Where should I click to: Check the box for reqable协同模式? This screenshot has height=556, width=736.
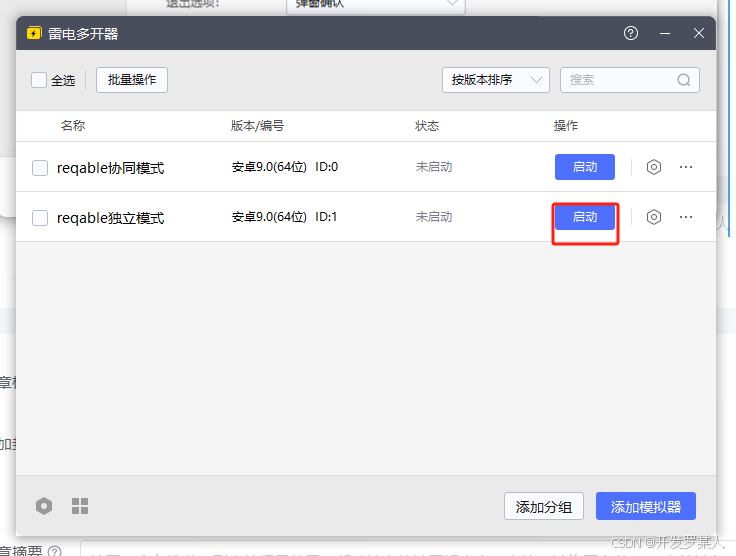point(40,168)
